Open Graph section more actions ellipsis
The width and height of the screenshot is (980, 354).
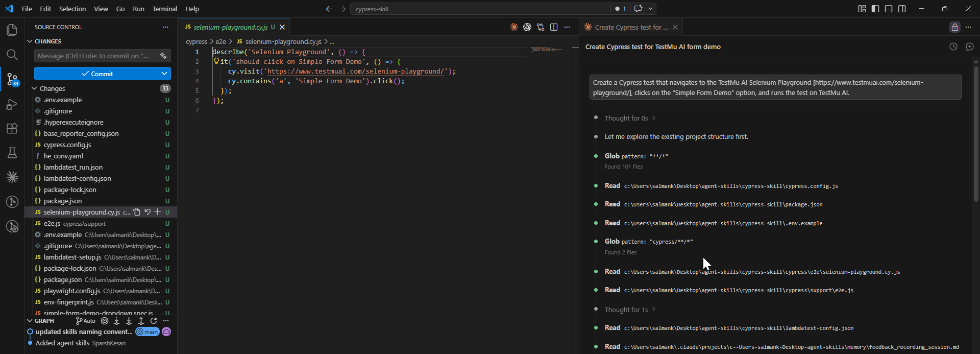[x=166, y=321]
